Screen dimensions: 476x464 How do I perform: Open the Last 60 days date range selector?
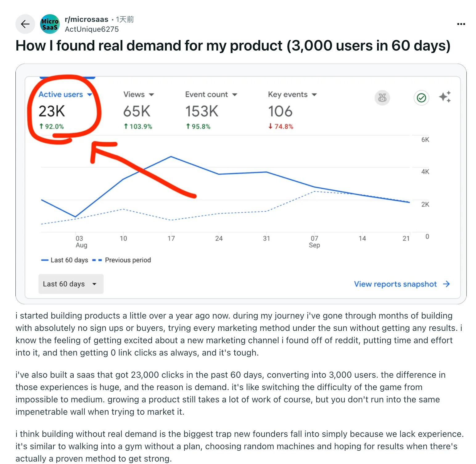71,284
